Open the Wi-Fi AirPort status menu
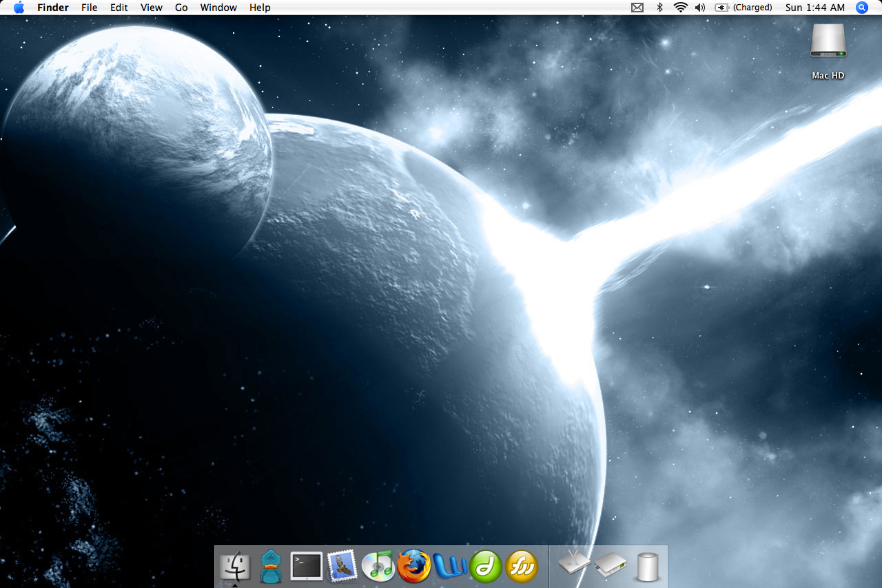 coord(681,8)
